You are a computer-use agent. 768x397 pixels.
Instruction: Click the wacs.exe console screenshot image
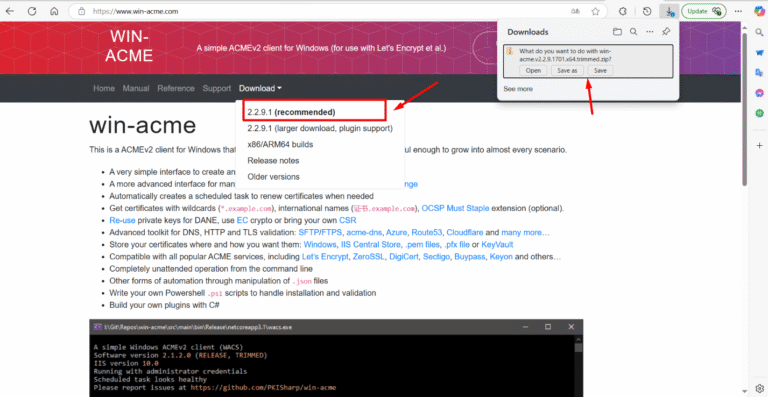tap(336, 358)
